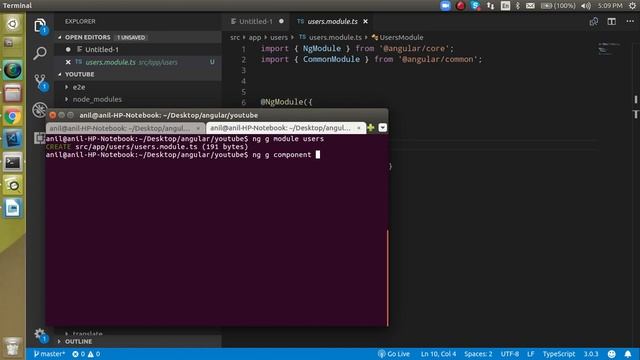Open the sound volume indicator
Screen dimensions: 640x360
[x=586, y=6]
